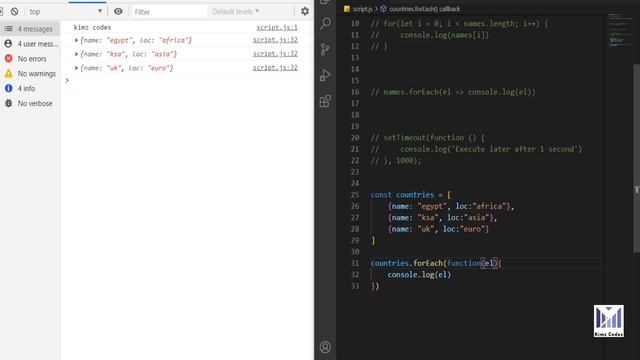Screen dimensions: 640x360
Task: Click line number 31 in gutter
Action: tap(355, 263)
